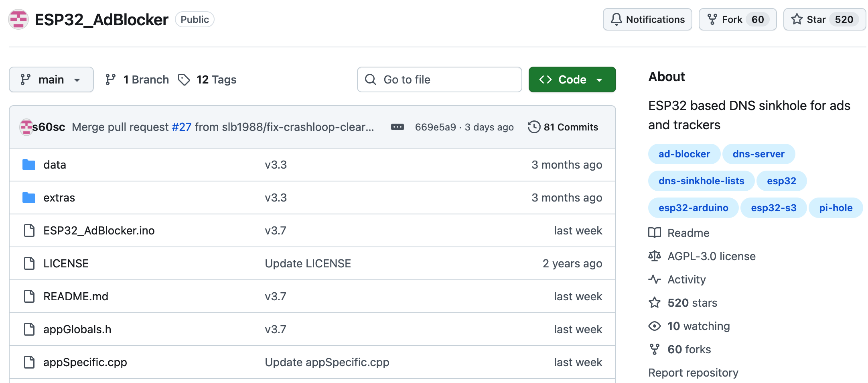Open the s60sc author name link
Image resolution: width=868 pixels, height=383 pixels.
point(49,127)
